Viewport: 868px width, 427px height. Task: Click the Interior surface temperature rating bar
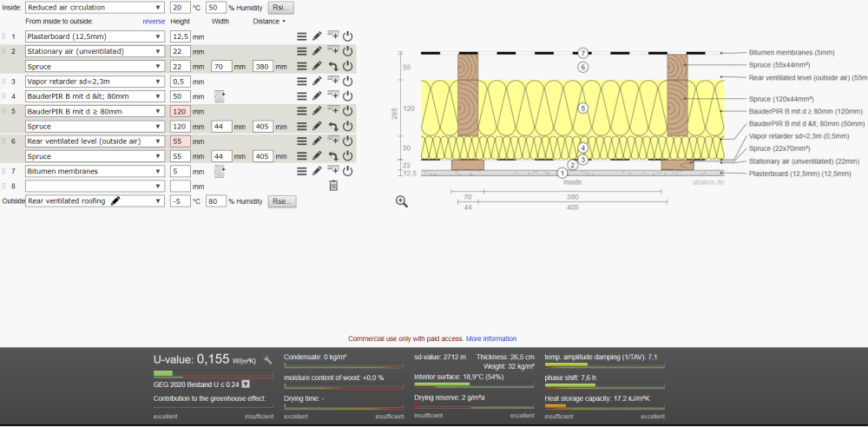(474, 384)
